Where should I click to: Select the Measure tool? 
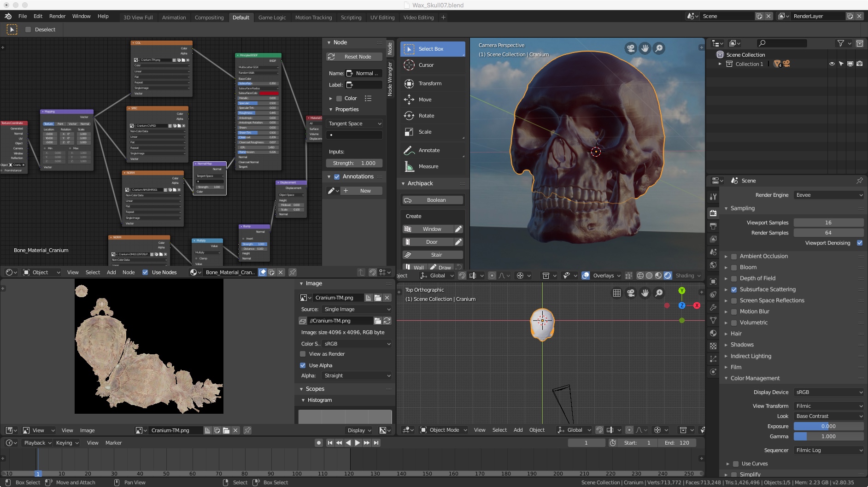pyautogui.click(x=428, y=166)
